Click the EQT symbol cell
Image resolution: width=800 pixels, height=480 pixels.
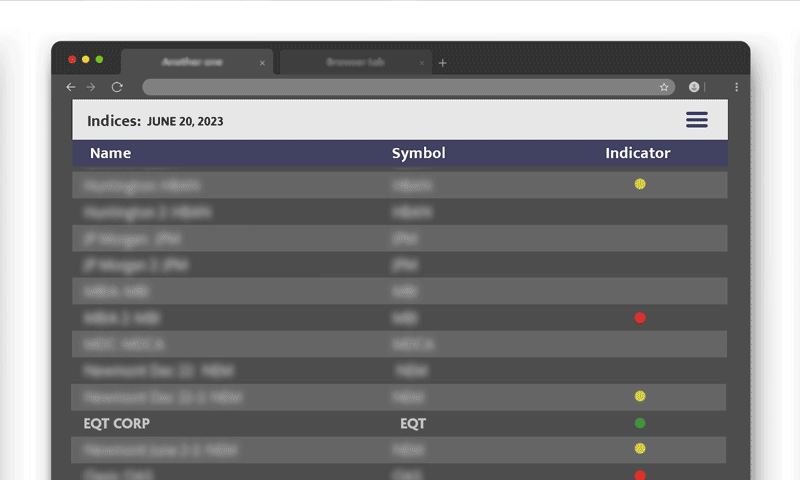point(413,423)
